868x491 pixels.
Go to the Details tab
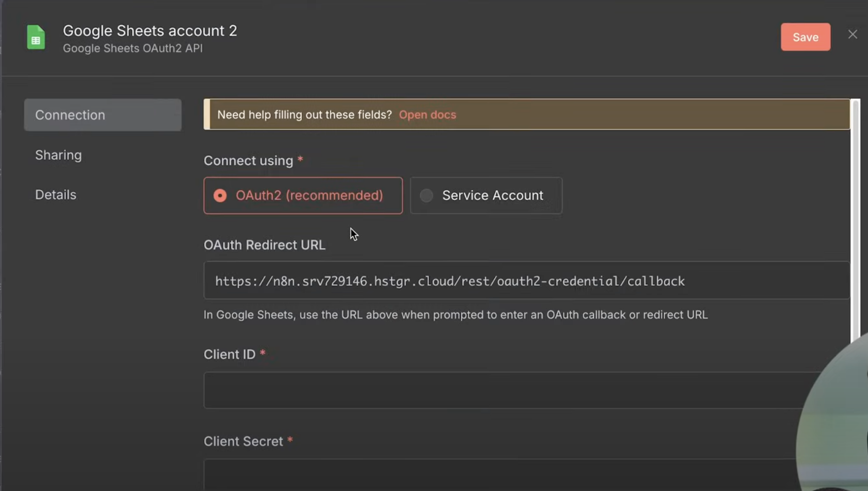pyautogui.click(x=55, y=195)
